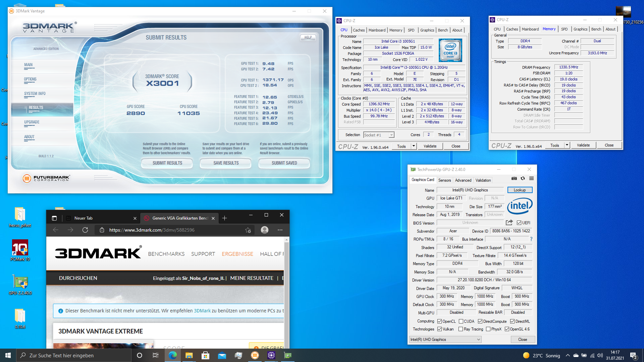Screen dimensions: 644x362
Task: Open Caches tab in CPU-Z CPU window
Action: point(359,30)
